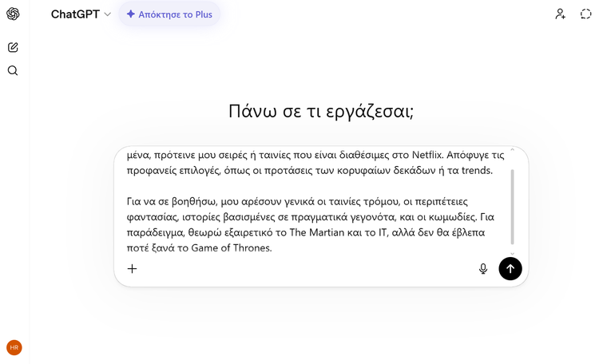The height and width of the screenshot is (364, 599).
Task: Click the heading Πάνω σε τι εργάζεσαι;
Action: (x=320, y=111)
